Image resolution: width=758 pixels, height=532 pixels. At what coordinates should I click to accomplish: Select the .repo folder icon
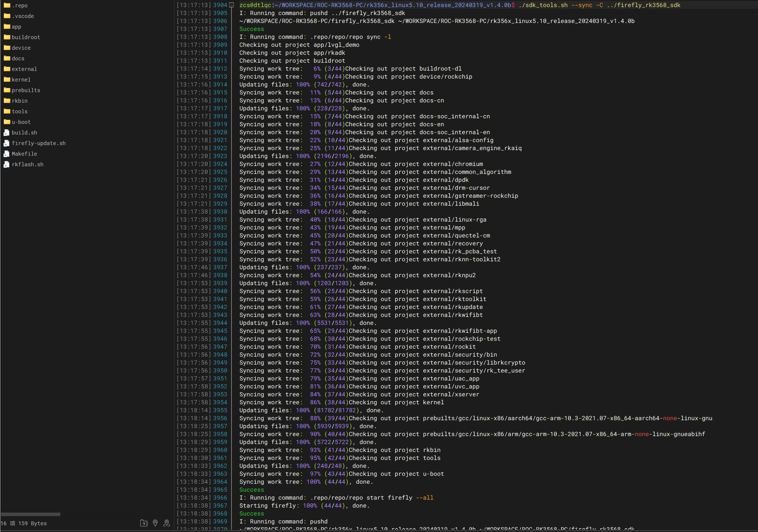pos(7,5)
